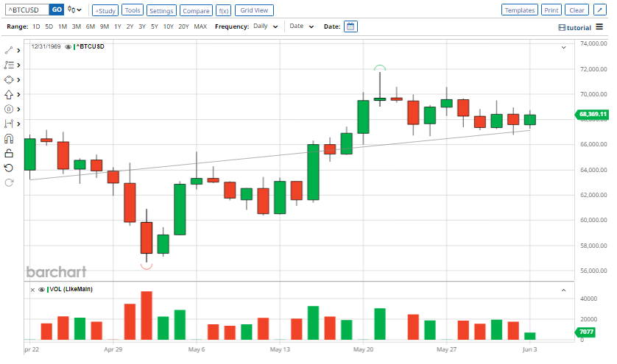Select the 5Y range
The width and height of the screenshot is (617, 364).
[155, 26]
